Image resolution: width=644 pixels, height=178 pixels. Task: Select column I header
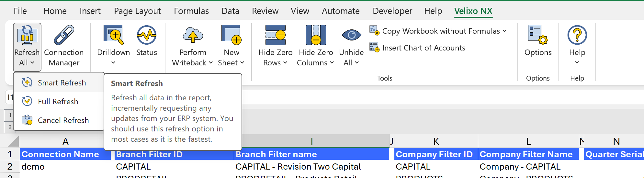pos(312,141)
